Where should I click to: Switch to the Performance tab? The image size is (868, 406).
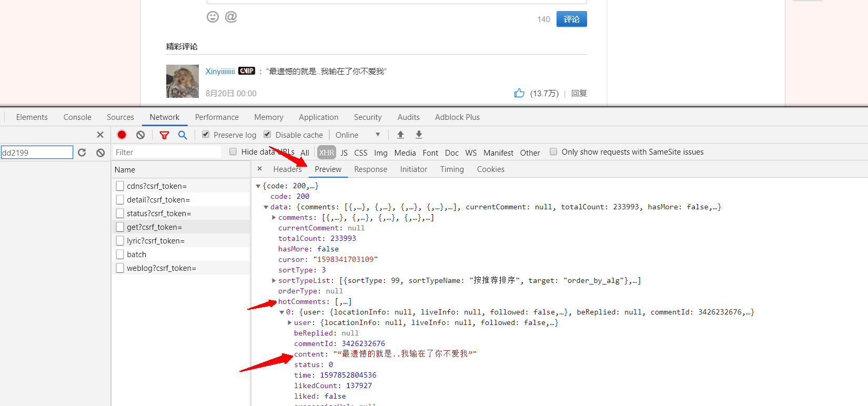point(217,117)
